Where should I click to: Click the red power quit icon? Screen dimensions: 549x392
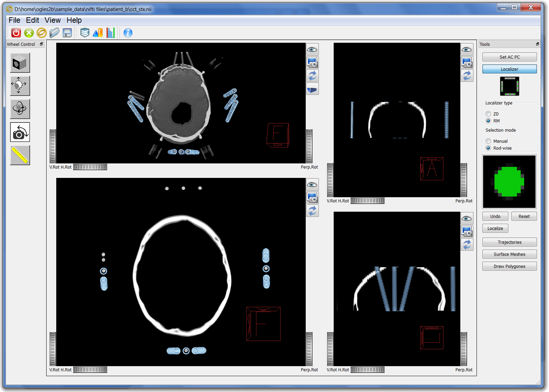[16, 33]
